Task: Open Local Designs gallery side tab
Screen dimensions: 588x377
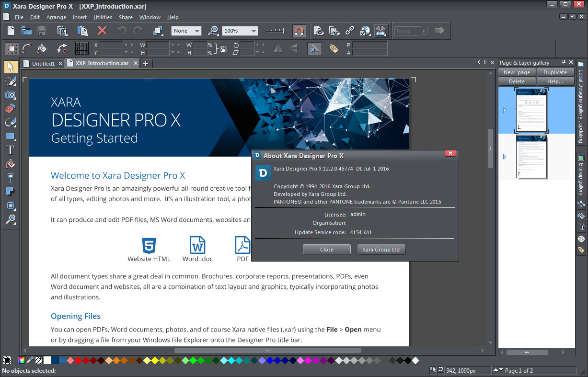Action: [581, 102]
